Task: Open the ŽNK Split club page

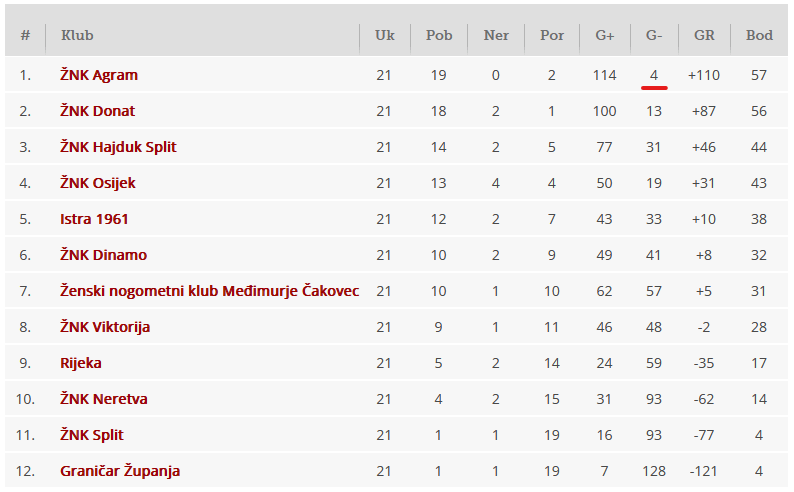Action: 92,435
